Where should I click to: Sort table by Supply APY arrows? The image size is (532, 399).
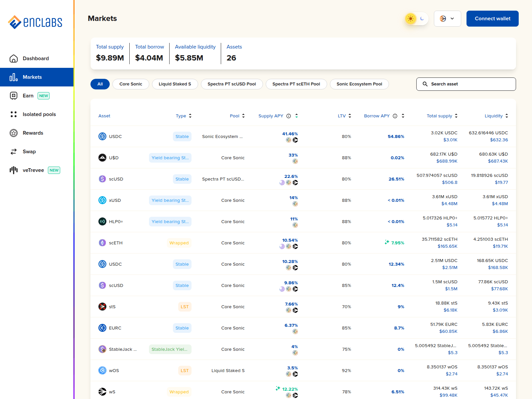(297, 116)
